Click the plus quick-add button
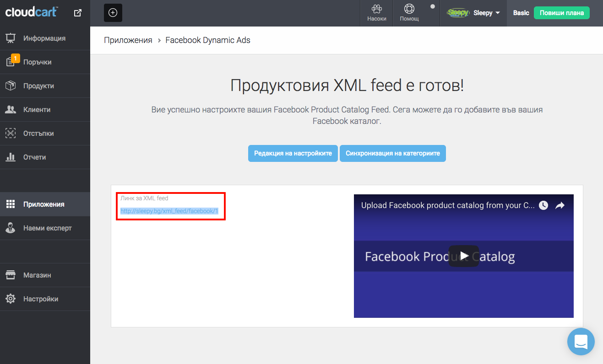The image size is (603, 364). click(x=113, y=13)
